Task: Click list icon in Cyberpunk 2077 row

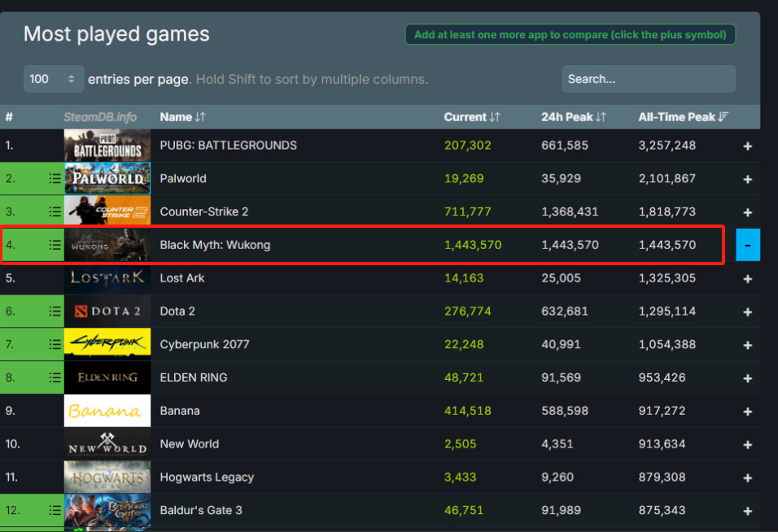Action: (x=55, y=345)
